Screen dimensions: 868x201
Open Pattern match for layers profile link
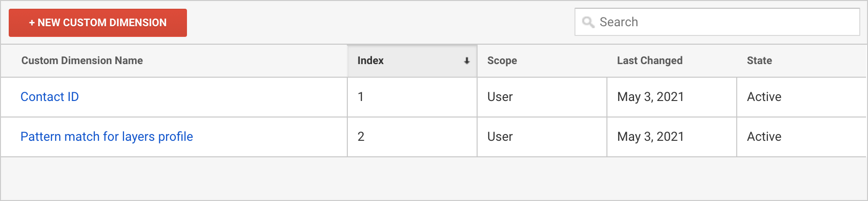(107, 136)
